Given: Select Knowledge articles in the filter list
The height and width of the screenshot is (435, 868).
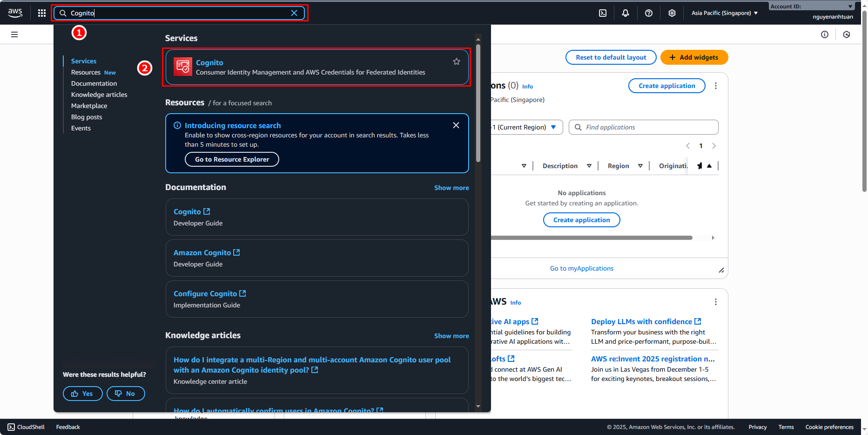Looking at the screenshot, I should [x=99, y=95].
